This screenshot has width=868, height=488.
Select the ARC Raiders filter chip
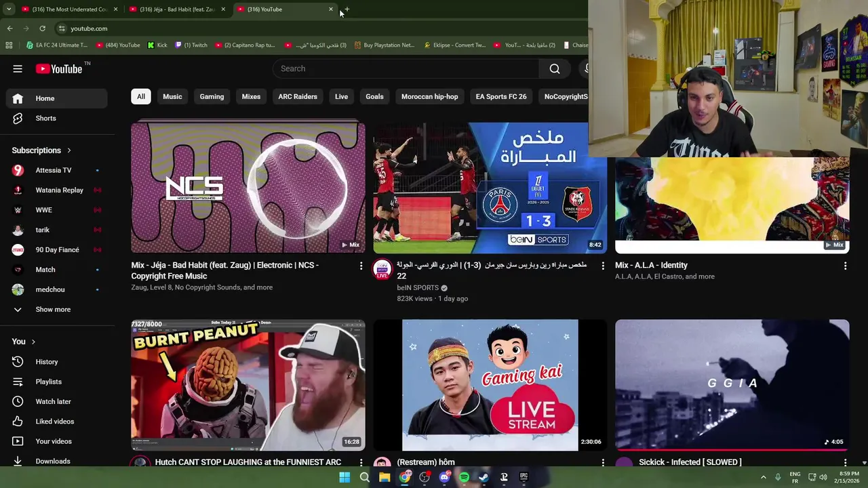(x=298, y=96)
